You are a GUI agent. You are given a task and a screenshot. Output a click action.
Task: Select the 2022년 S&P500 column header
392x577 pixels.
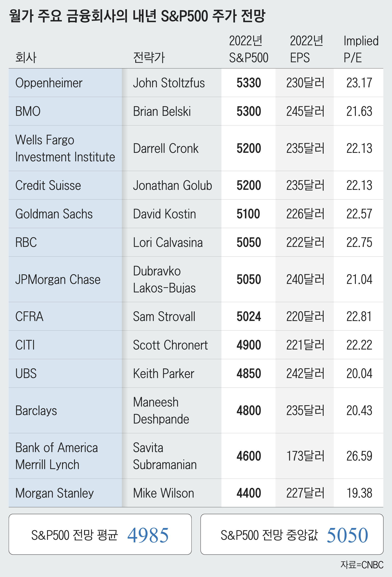tap(248, 49)
